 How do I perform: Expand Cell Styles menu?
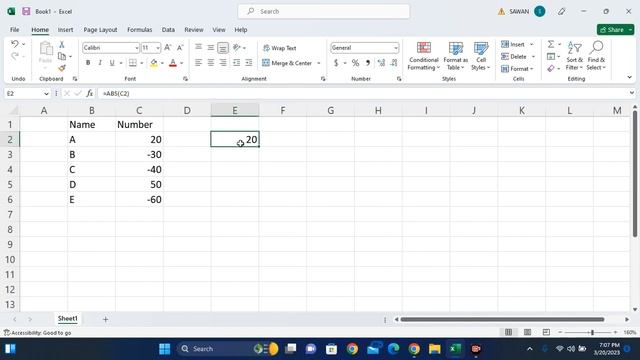tap(481, 56)
